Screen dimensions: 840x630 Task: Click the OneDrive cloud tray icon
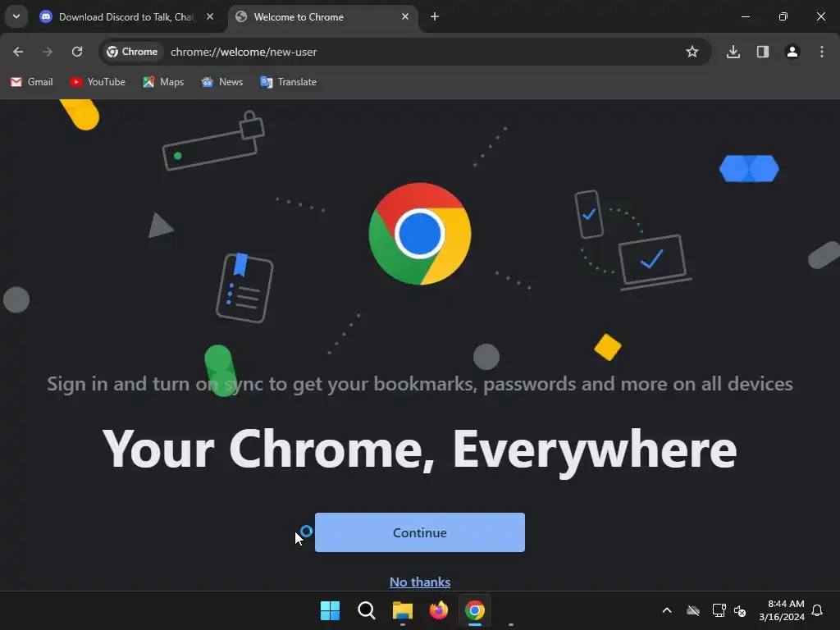(693, 610)
